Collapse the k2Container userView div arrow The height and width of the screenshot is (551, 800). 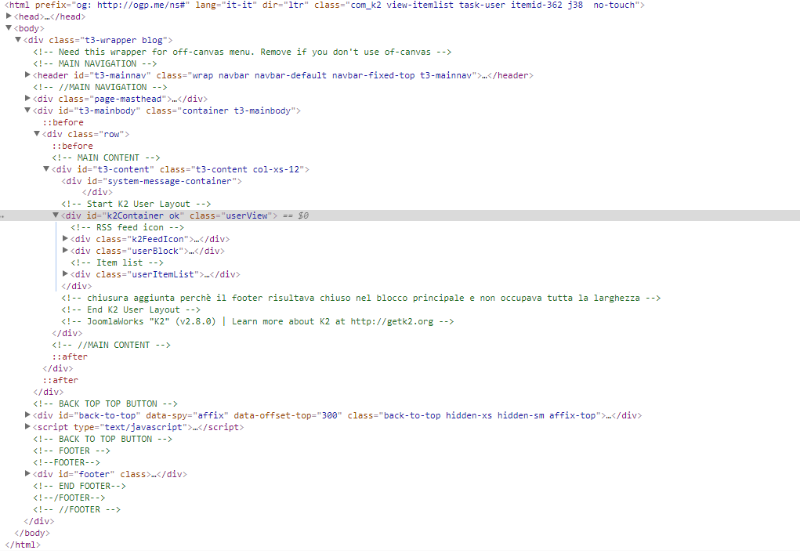pos(56,216)
